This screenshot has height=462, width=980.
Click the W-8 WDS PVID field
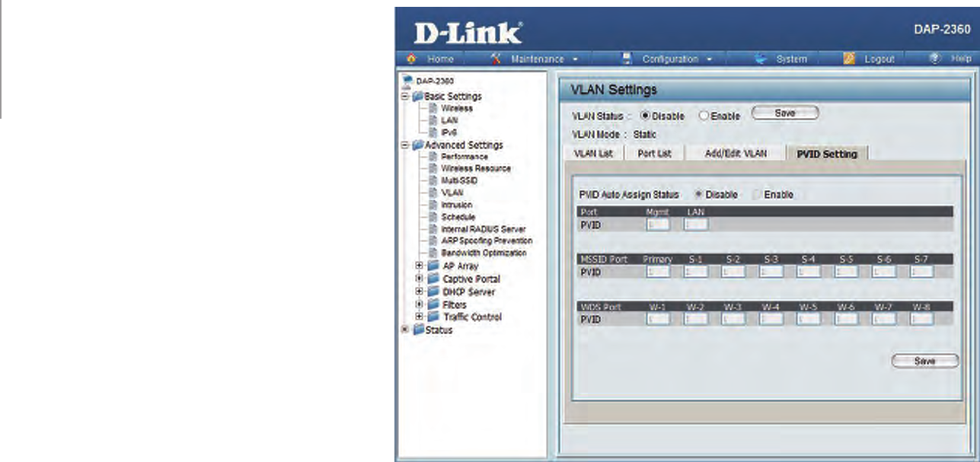(x=921, y=319)
